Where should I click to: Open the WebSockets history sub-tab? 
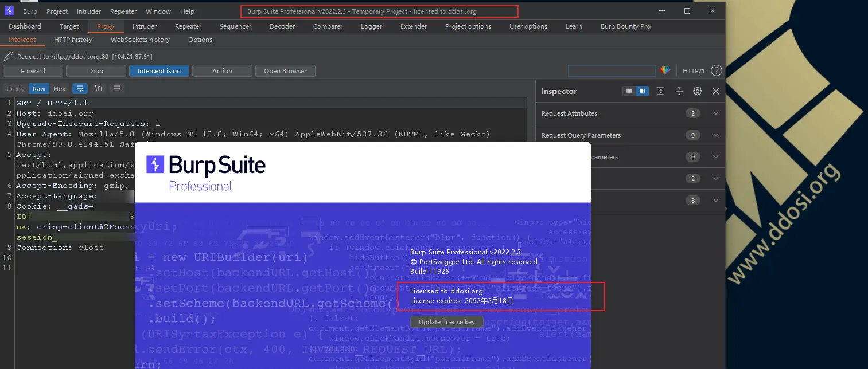140,40
